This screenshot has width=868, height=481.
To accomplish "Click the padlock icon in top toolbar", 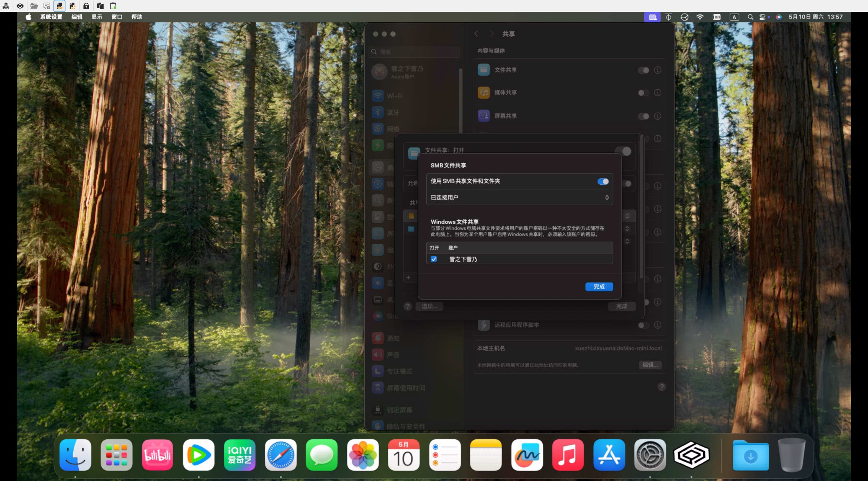I will tap(86, 6).
